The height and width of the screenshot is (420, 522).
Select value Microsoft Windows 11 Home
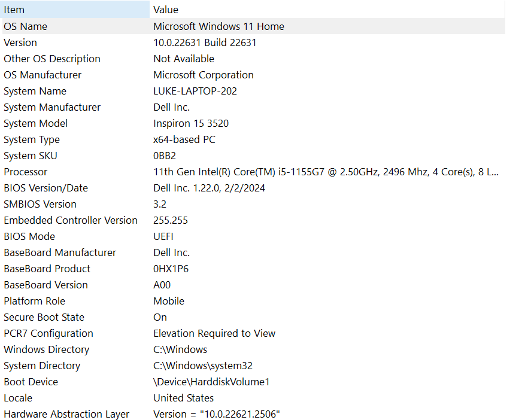click(x=218, y=26)
